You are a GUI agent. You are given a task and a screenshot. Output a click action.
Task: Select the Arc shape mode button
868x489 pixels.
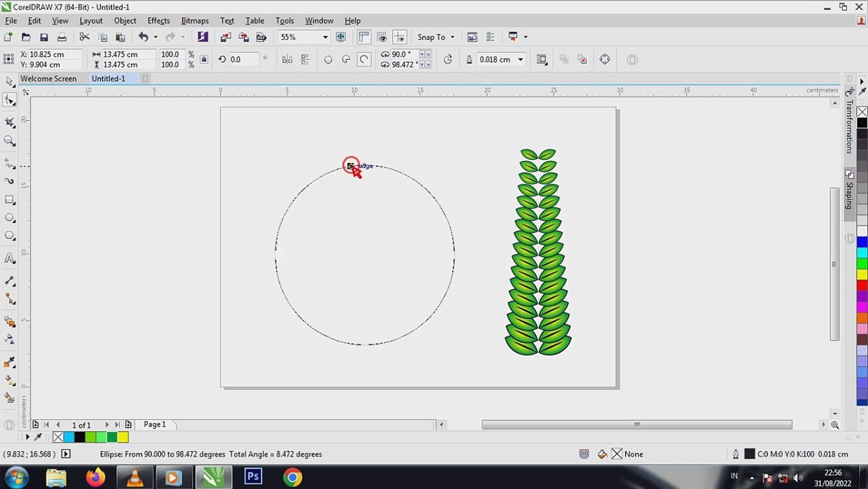tap(364, 60)
